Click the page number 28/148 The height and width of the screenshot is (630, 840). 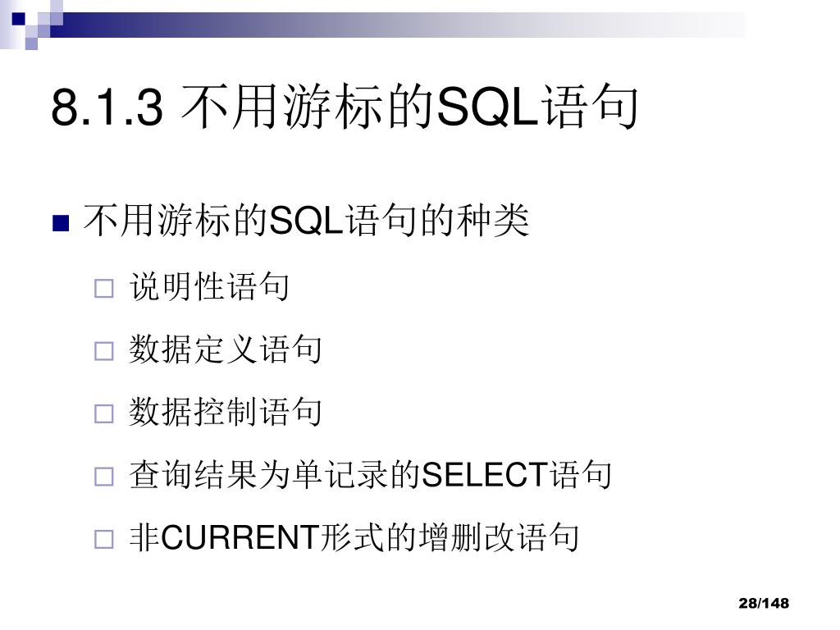764,603
